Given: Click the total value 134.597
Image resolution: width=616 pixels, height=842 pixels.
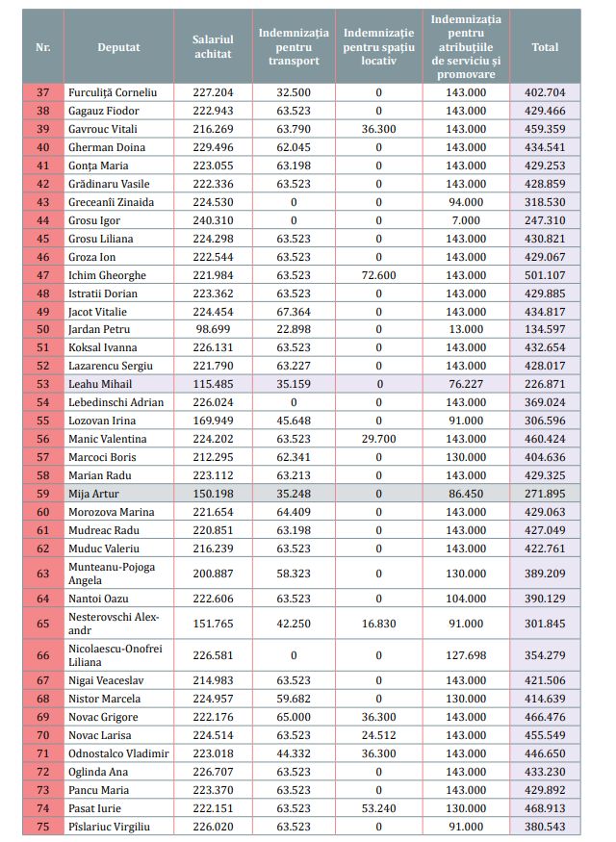Looking at the screenshot, I should [545, 330].
